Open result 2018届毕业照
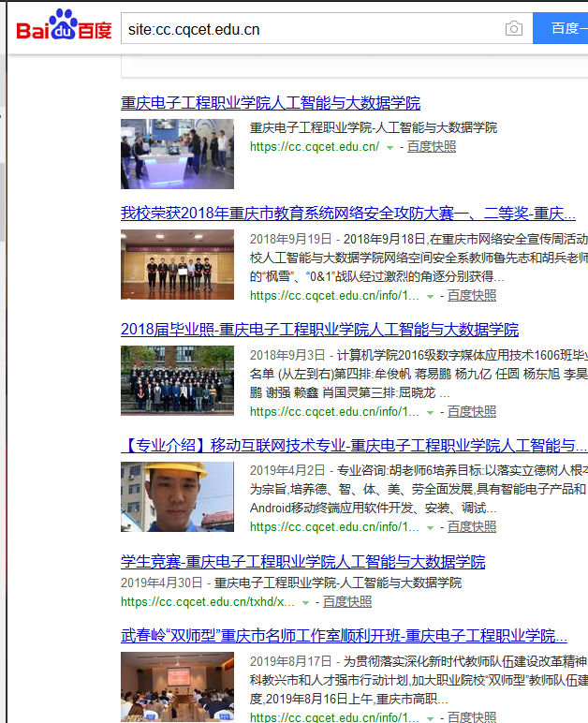588x723 pixels. pyautogui.click(x=320, y=330)
